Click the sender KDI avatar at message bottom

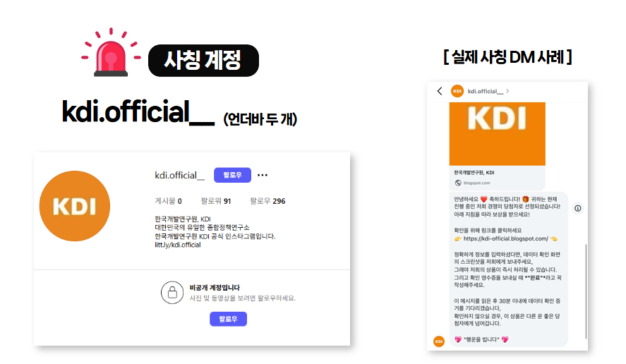pos(439,341)
